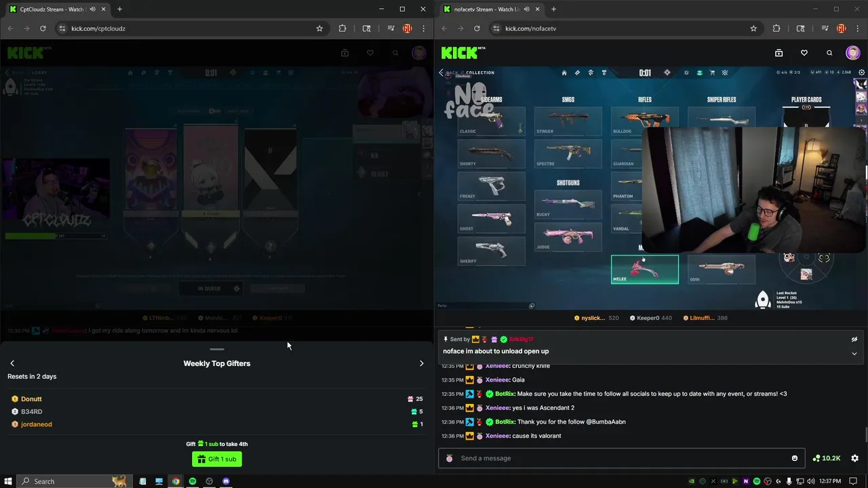Bookmark page star in nofacetv browser window

(753, 28)
